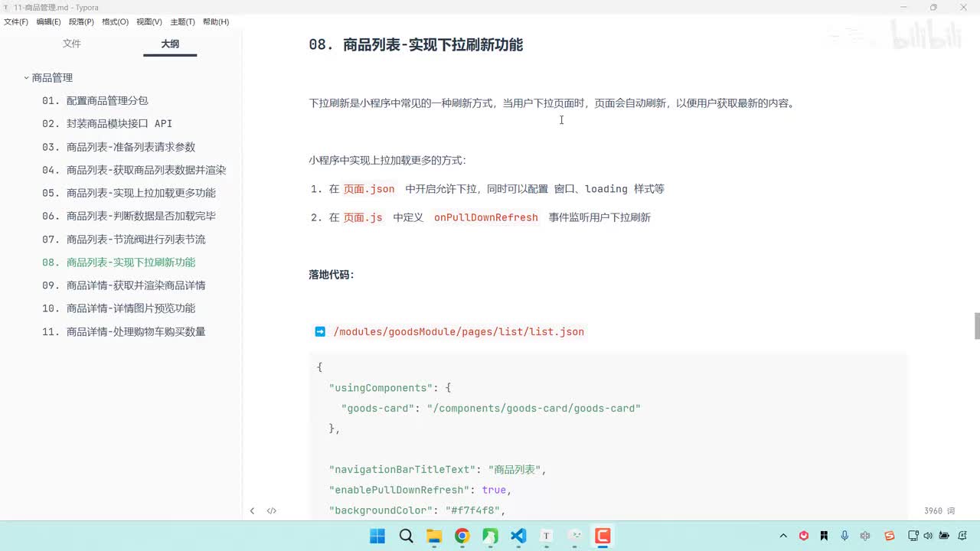Click paragraph starting 下拉刷新是小程序中常见

[x=551, y=103]
